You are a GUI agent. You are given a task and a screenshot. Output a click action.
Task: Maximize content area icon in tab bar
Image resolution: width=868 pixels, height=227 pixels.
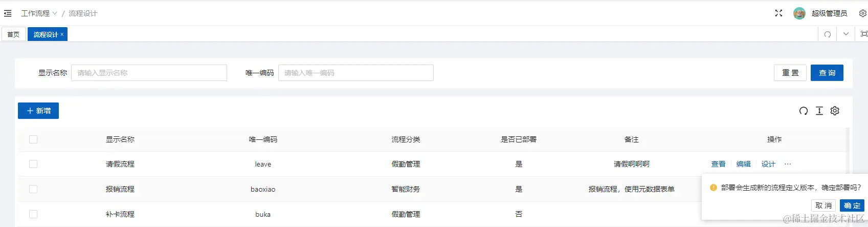pos(864,34)
